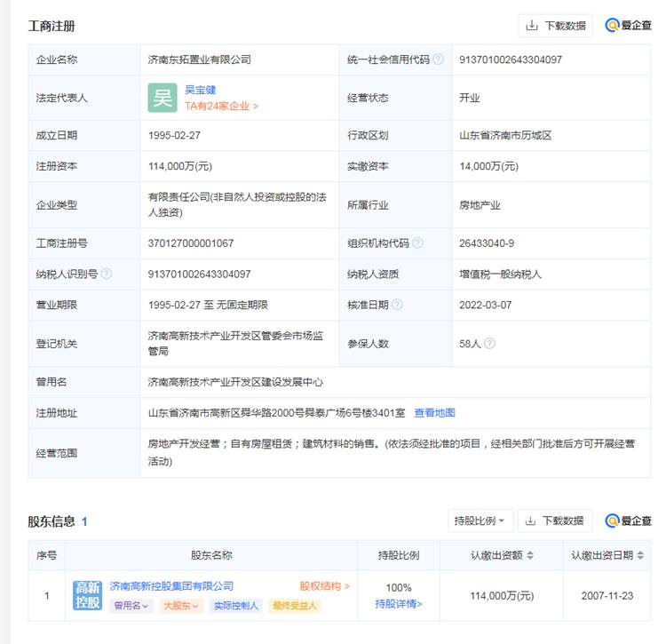Select registered address text with 舜泰广场6号楼3401室
Viewport: 666px width, 644px height.
tap(276, 413)
